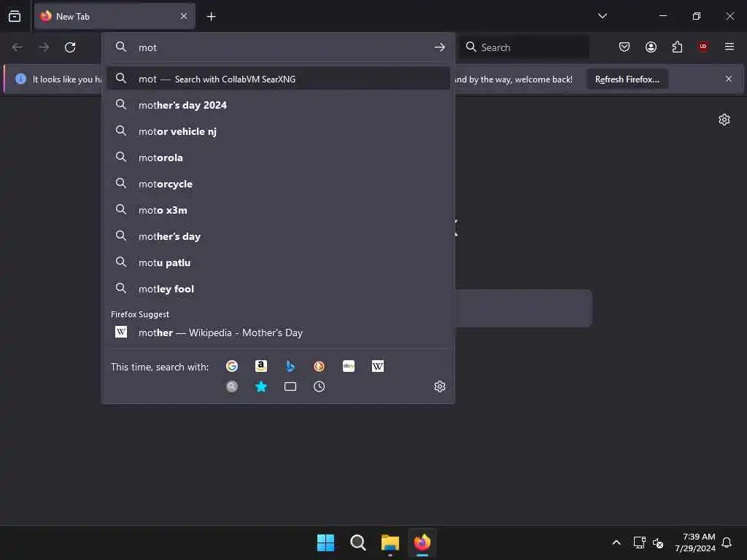This screenshot has height=560, width=747.
Task: Open the Firefox View tab list icon
Action: [15, 16]
